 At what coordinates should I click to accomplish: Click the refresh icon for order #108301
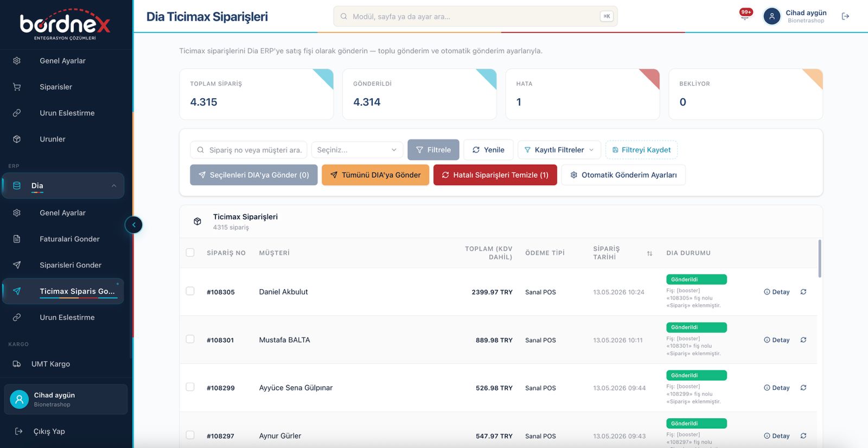803,340
